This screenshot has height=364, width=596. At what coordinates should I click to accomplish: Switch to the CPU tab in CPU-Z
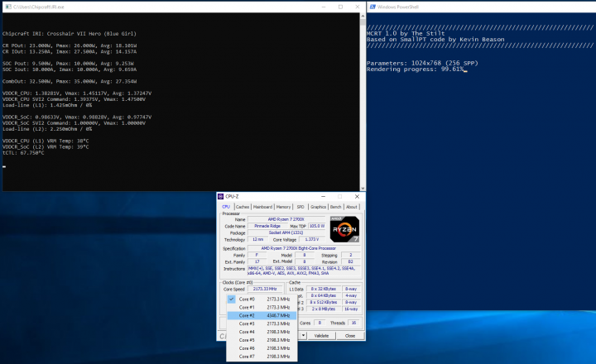coord(226,207)
